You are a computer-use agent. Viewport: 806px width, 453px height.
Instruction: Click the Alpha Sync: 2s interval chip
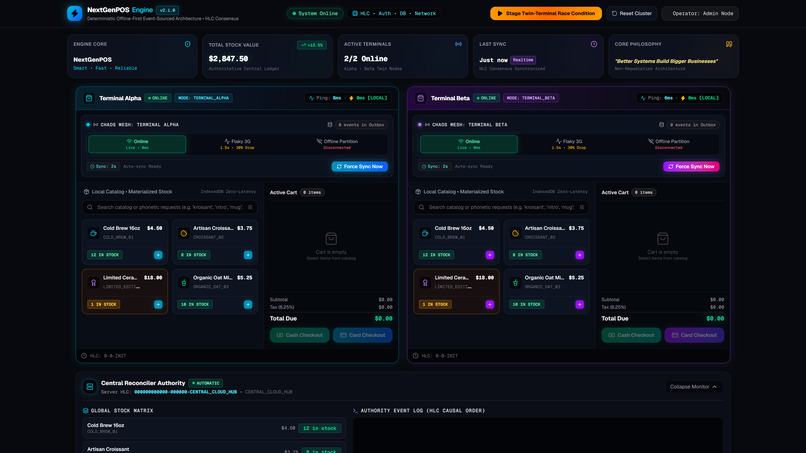[103, 167]
